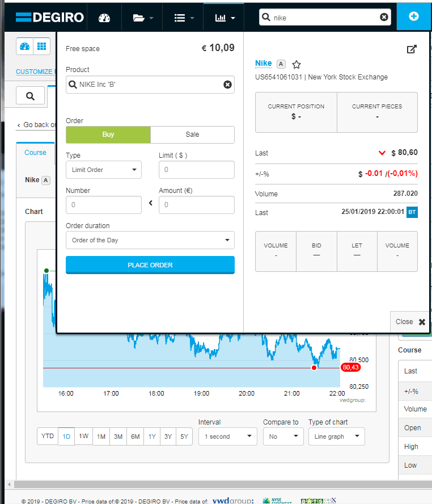Image resolution: width=432 pixels, height=504 pixels.
Task: Open the Interval '1 second' dropdown
Action: click(228, 436)
